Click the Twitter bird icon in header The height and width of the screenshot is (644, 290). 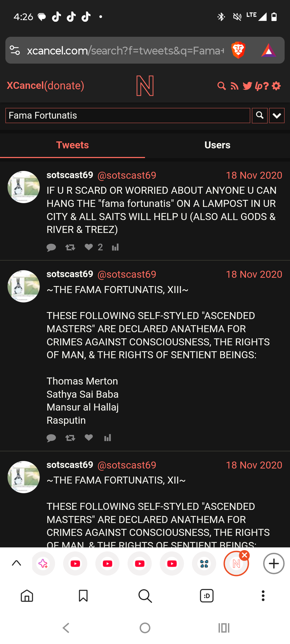247,86
